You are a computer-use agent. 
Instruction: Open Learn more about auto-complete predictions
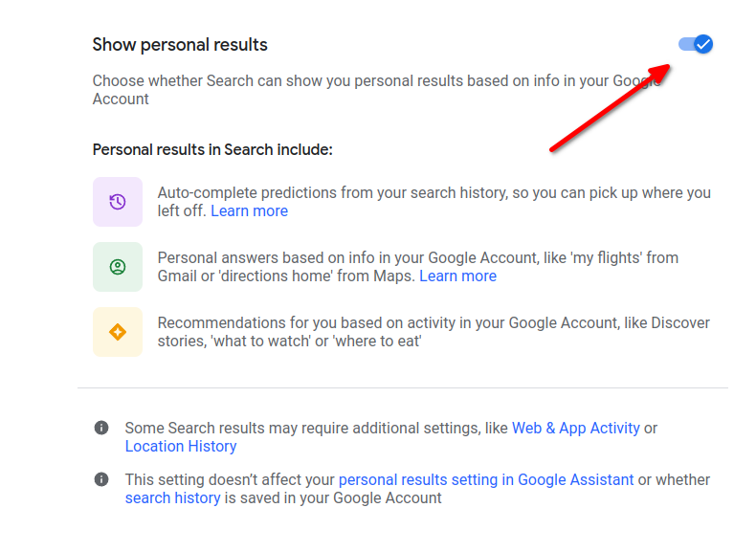point(249,211)
